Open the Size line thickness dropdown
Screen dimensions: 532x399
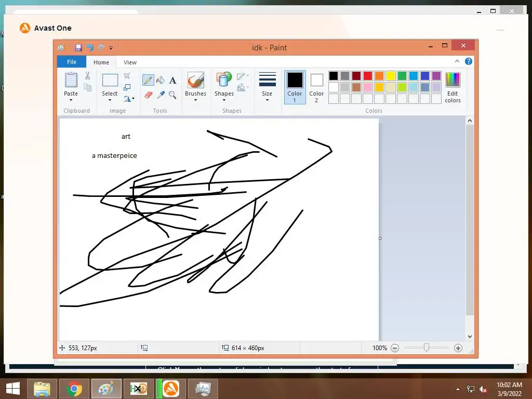pos(268,87)
